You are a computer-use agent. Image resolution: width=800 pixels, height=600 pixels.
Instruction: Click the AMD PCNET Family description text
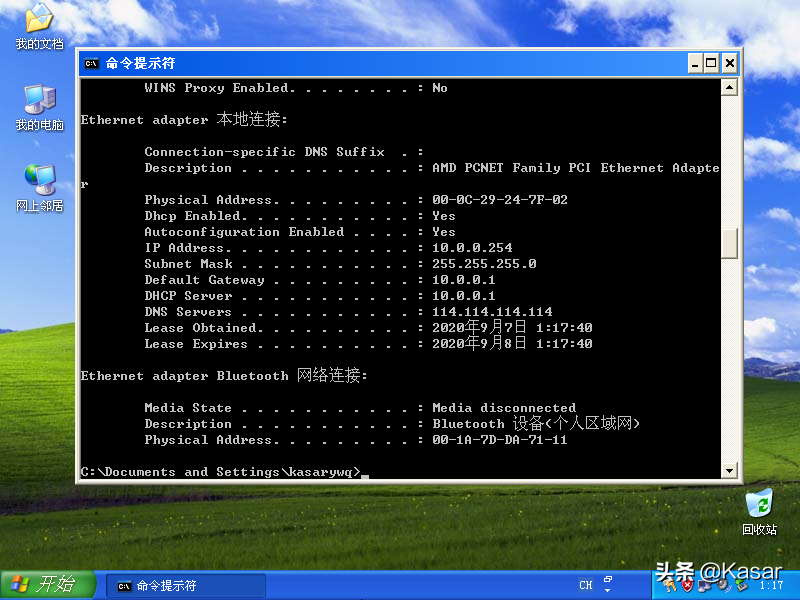pyautogui.click(x=576, y=167)
